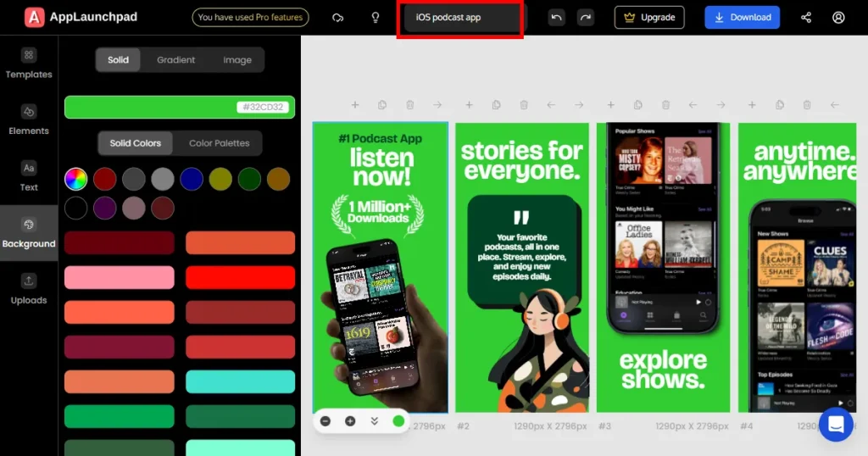Click the cloud save icon

[x=338, y=18]
